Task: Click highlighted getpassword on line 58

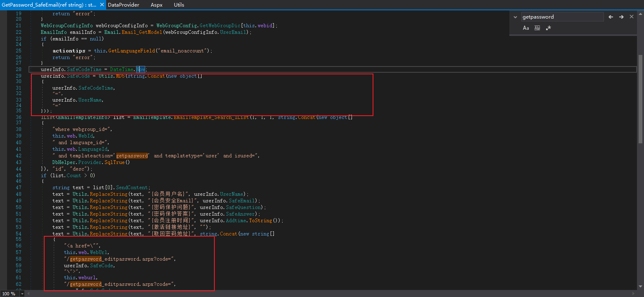Action: (86, 259)
